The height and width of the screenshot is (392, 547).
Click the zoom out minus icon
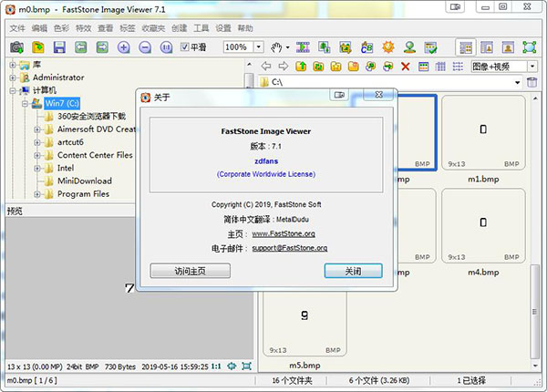tap(145, 47)
